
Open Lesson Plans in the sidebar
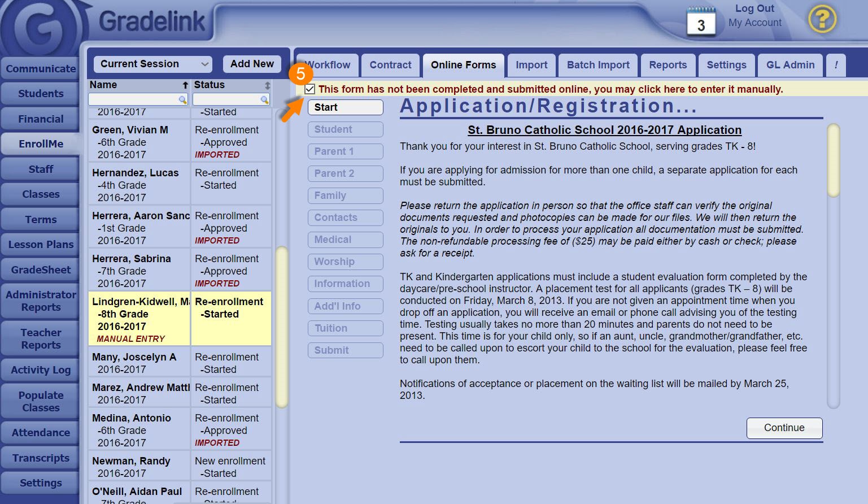[40, 245]
